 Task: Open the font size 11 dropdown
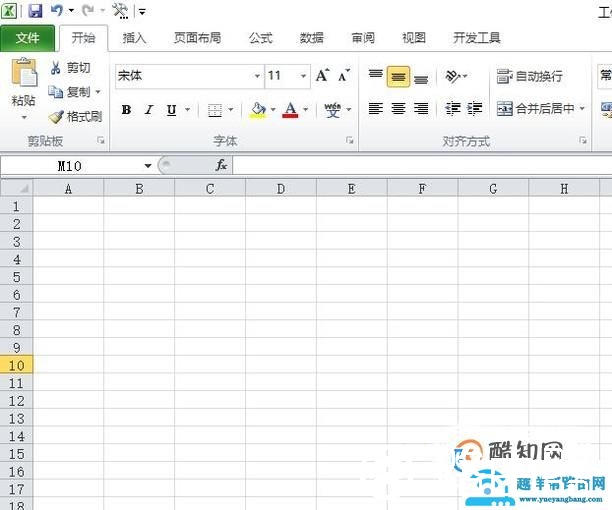[303, 76]
